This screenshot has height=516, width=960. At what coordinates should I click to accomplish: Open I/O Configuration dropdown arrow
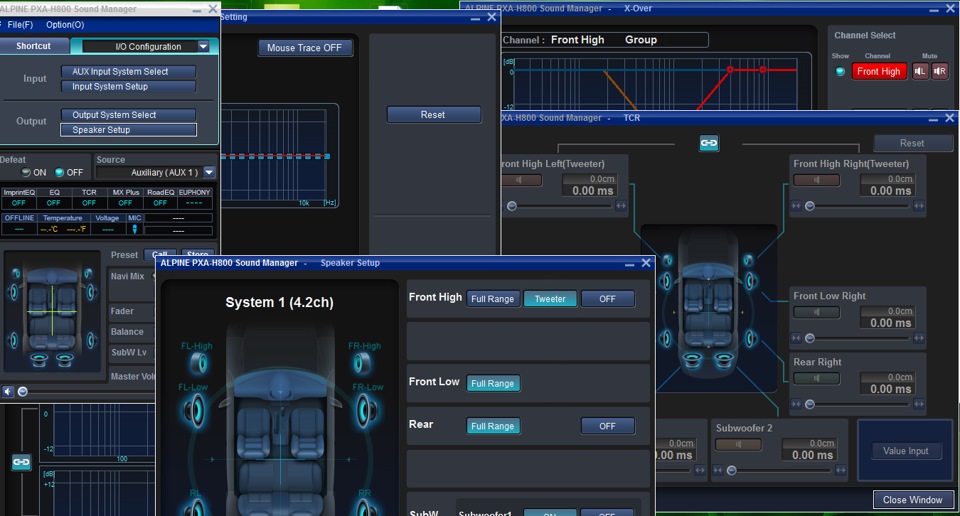click(x=203, y=47)
